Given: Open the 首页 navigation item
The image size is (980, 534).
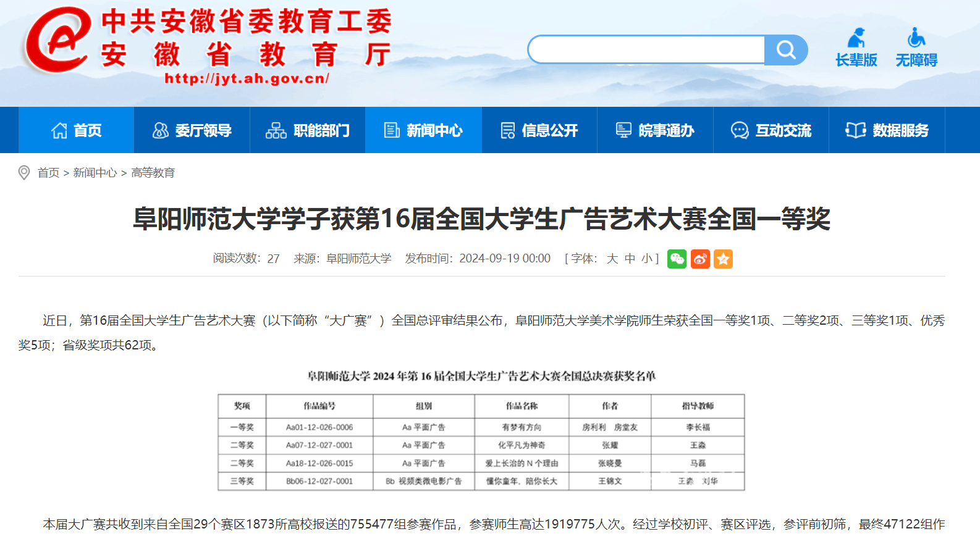Looking at the screenshot, I should [77, 130].
